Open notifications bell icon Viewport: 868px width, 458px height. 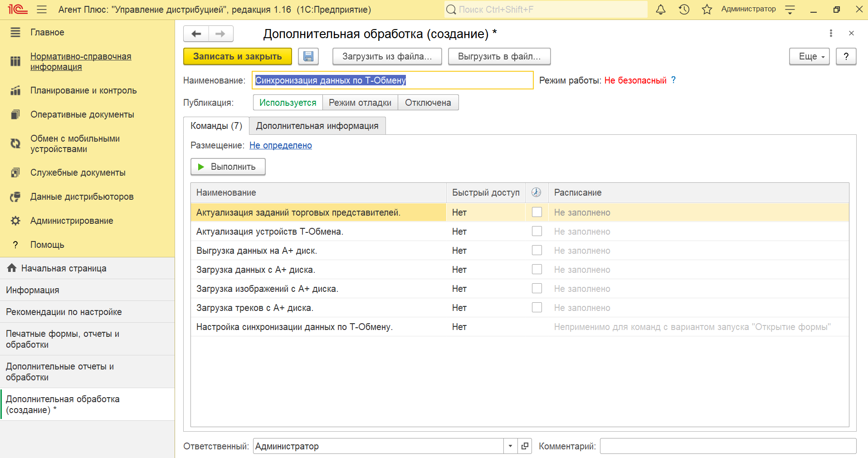pyautogui.click(x=661, y=9)
